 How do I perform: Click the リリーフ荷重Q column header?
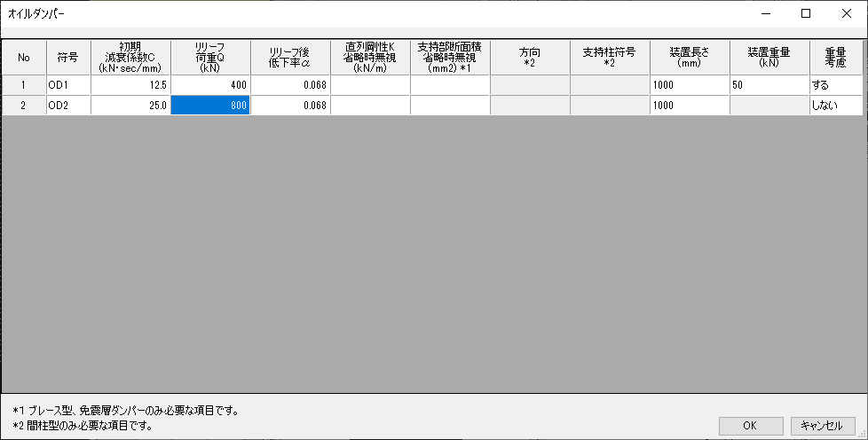coord(210,58)
